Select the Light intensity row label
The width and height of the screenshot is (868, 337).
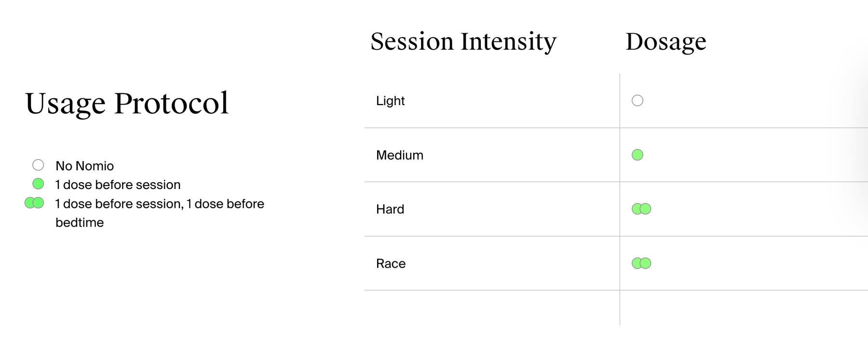(390, 101)
